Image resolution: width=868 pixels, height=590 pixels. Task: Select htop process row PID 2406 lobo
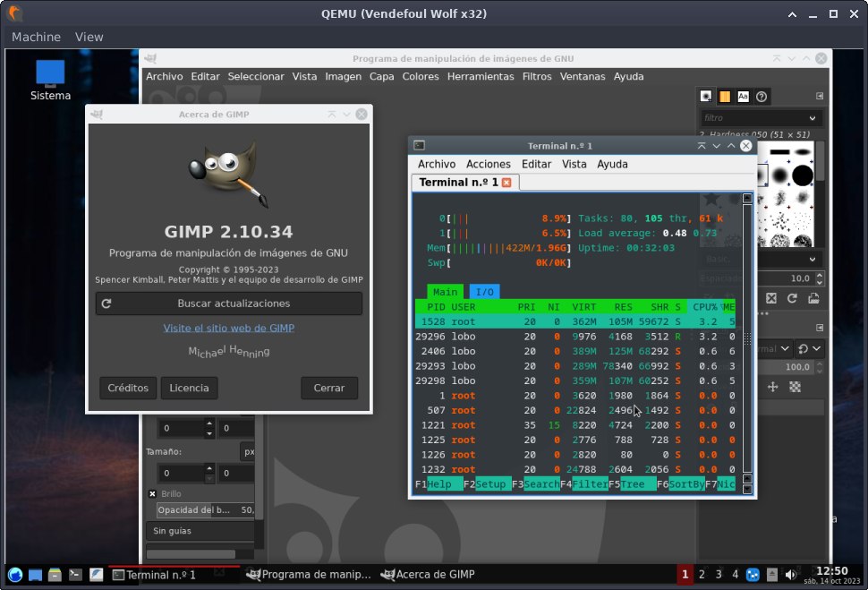pyautogui.click(x=575, y=351)
